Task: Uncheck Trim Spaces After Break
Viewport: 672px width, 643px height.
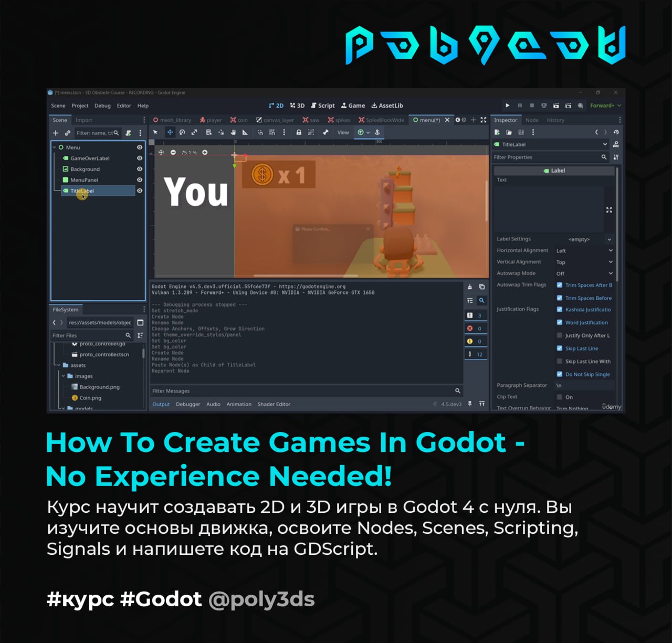Action: pyautogui.click(x=560, y=285)
